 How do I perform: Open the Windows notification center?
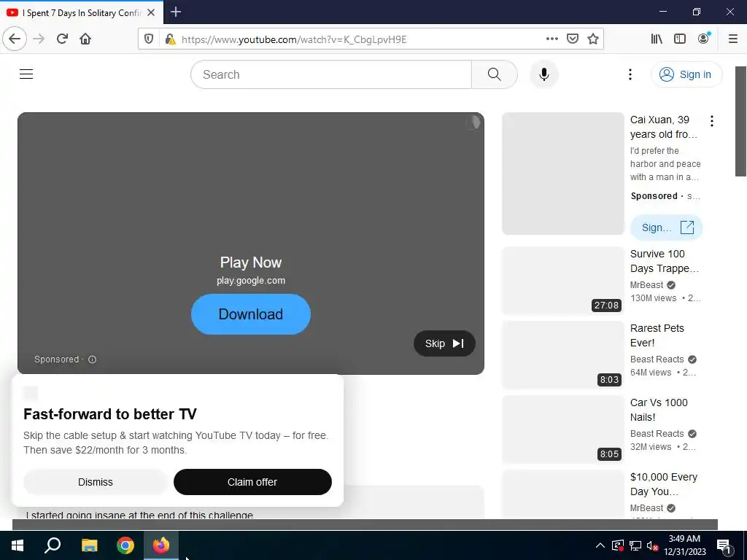click(x=724, y=545)
